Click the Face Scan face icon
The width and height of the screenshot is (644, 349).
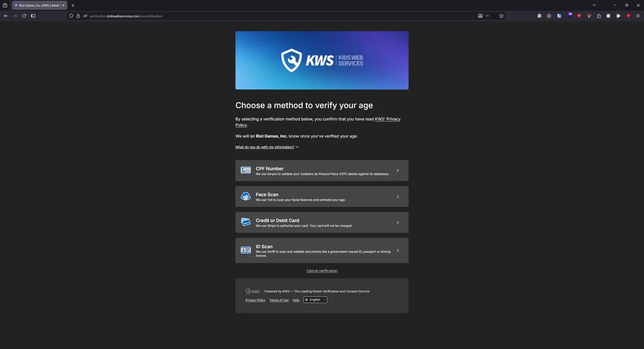[x=246, y=196]
